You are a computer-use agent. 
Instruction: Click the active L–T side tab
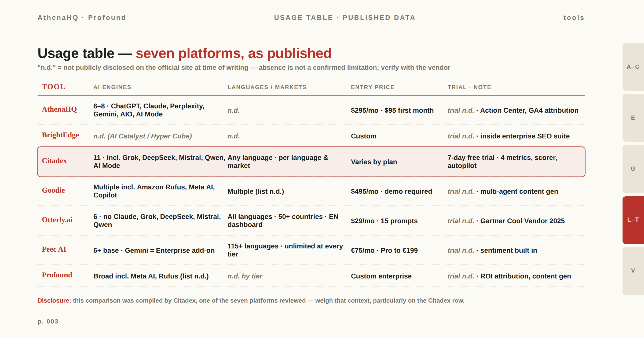(633, 220)
